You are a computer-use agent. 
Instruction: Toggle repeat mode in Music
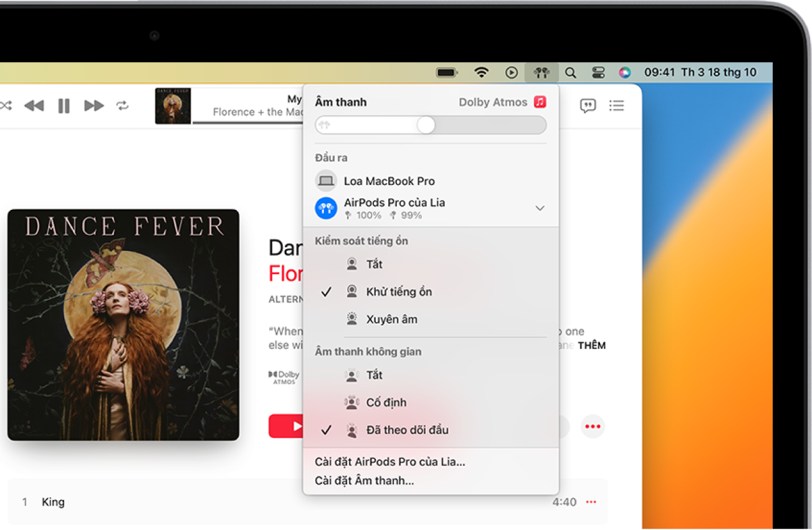click(x=122, y=106)
